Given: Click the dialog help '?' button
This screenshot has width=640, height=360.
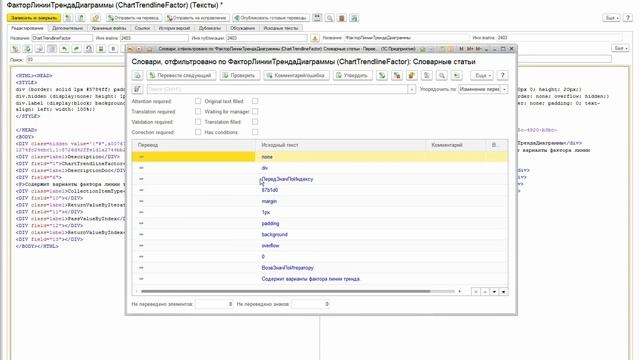Looking at the screenshot, I should [x=503, y=76].
